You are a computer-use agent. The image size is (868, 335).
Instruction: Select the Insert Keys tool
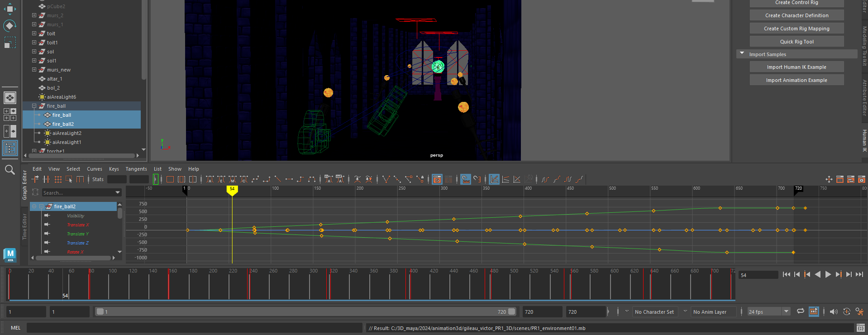tap(46, 179)
